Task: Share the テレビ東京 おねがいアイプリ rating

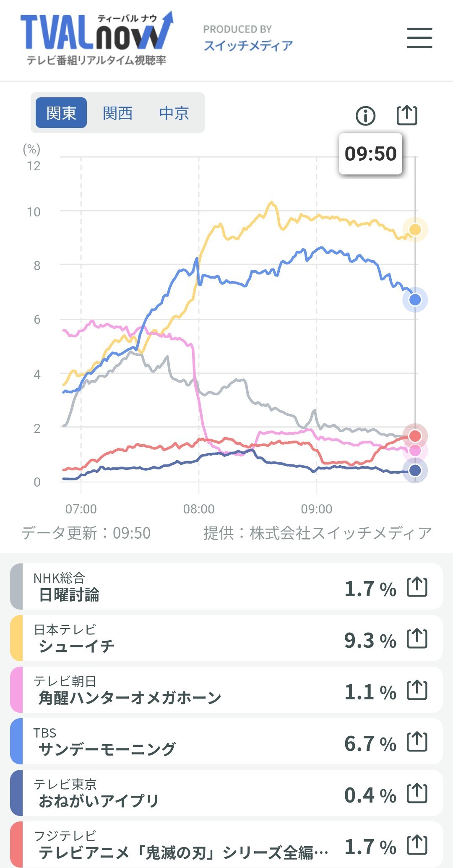Action: click(x=417, y=793)
